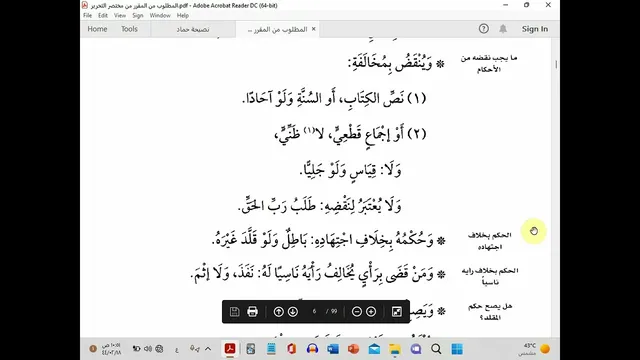The image size is (640, 360).
Task: Open notifications bell icon
Action: [503, 29]
